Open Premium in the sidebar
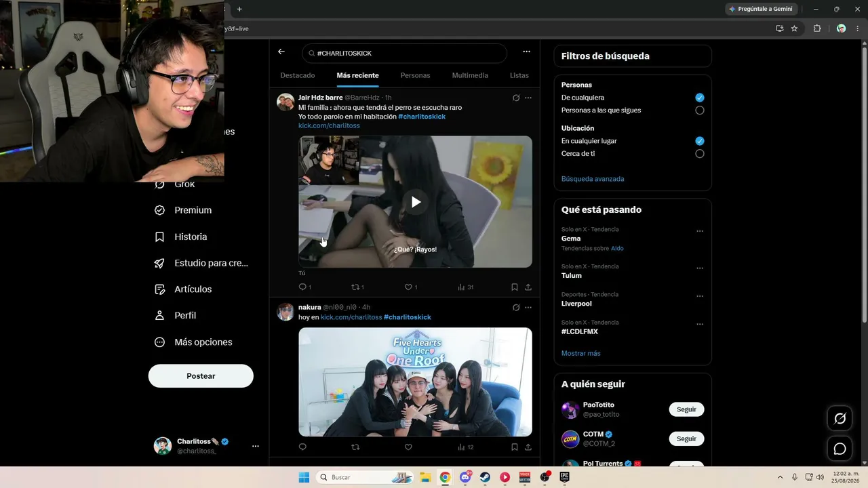Screen dimensions: 868x488 click(183, 210)
